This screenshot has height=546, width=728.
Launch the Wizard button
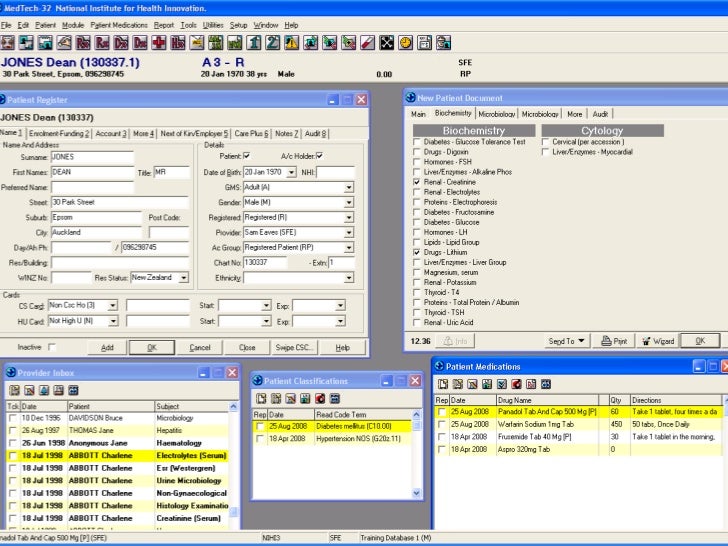click(658, 341)
